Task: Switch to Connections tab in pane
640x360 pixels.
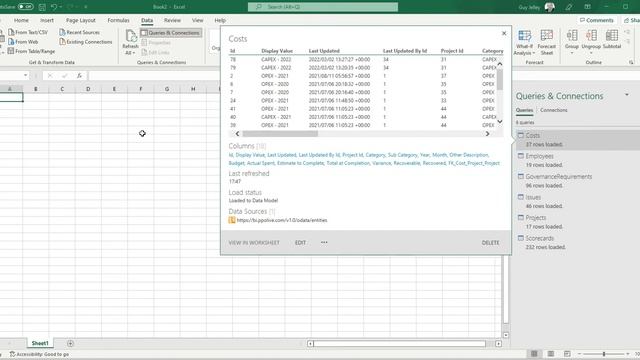Action: click(x=553, y=110)
